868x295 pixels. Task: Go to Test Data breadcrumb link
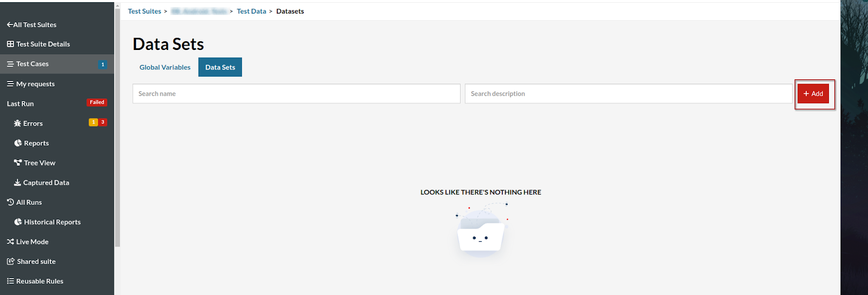[x=251, y=11]
